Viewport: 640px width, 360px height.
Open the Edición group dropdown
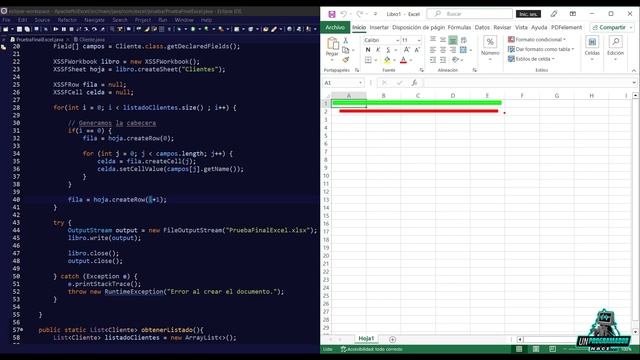615,48
